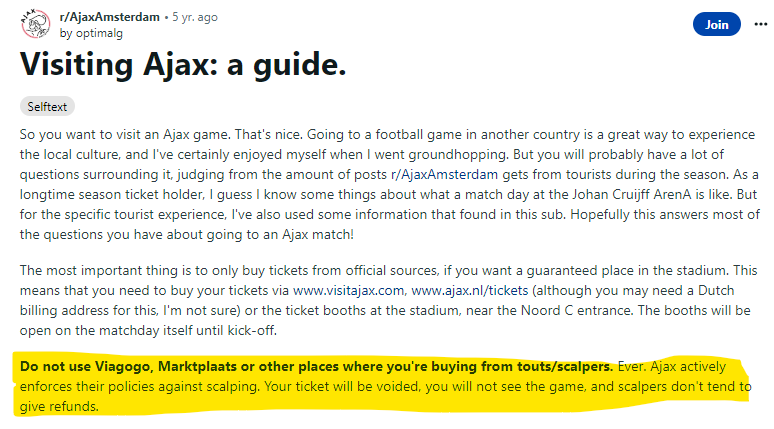Click the "5 yr. ago" timestamp
774x429 pixels.
click(194, 17)
